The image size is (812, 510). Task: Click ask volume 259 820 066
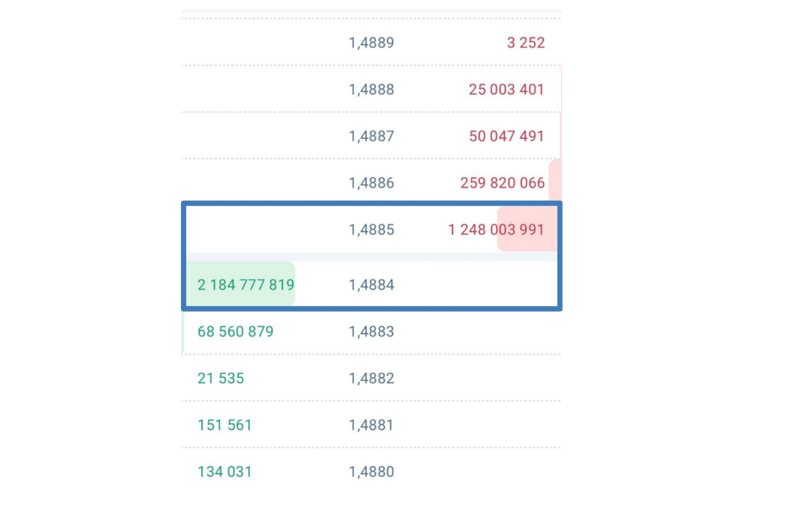(x=502, y=183)
